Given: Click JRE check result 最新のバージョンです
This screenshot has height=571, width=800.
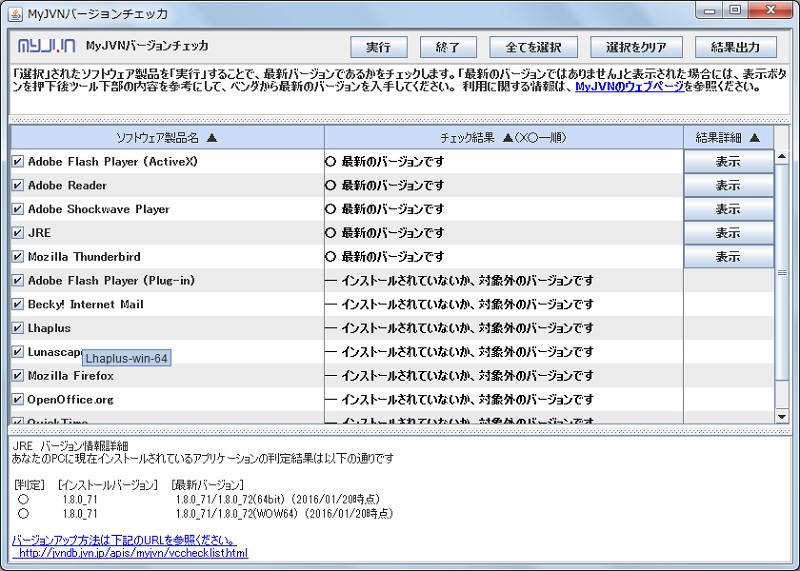Looking at the screenshot, I should (392, 233).
